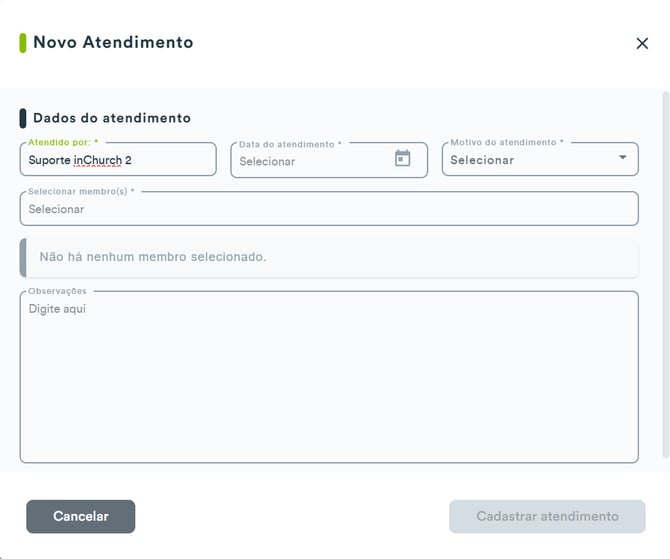The width and height of the screenshot is (670, 559).
Task: Click the green marker beside Novo Atendimento
Action: pyautogui.click(x=23, y=43)
